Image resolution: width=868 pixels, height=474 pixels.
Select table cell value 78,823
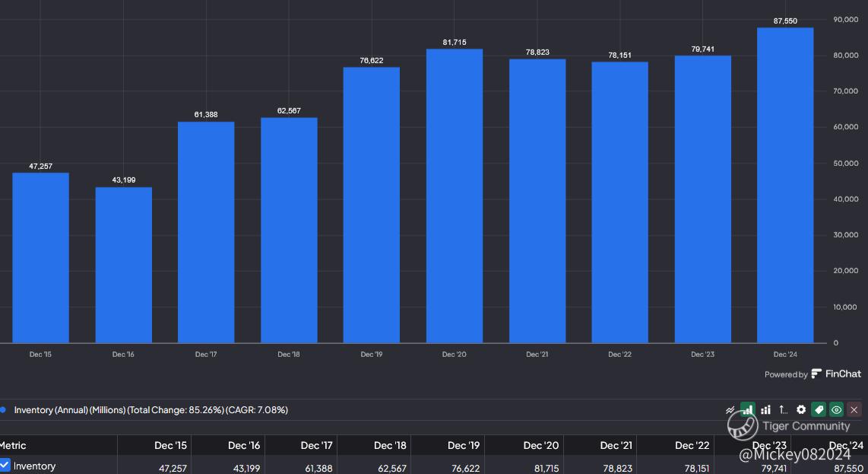(618, 469)
